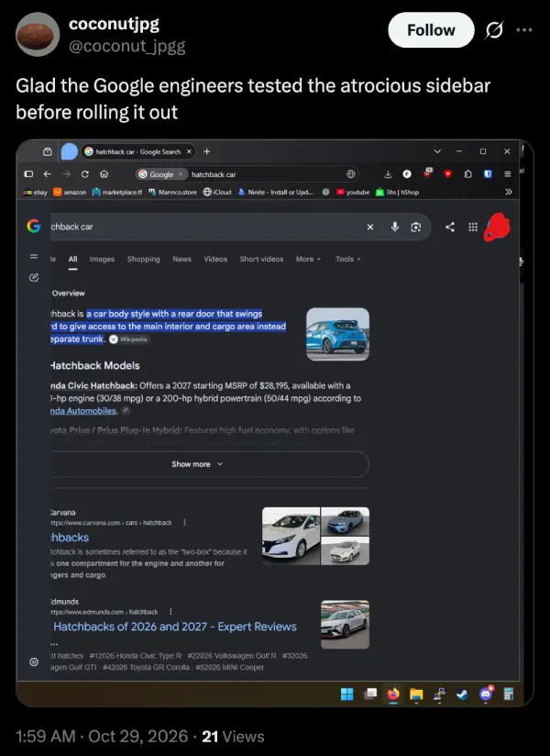Expand the Tools dropdown
The image size is (550, 756).
pyautogui.click(x=347, y=259)
